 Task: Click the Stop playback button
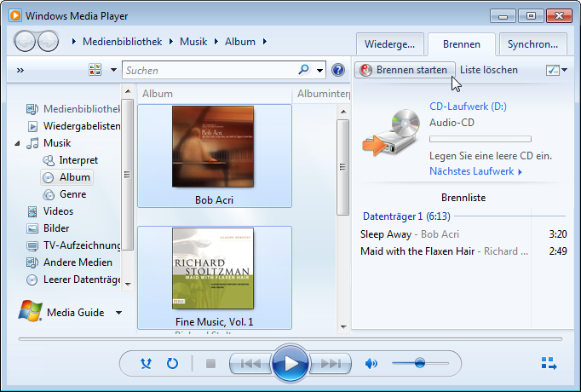210,364
